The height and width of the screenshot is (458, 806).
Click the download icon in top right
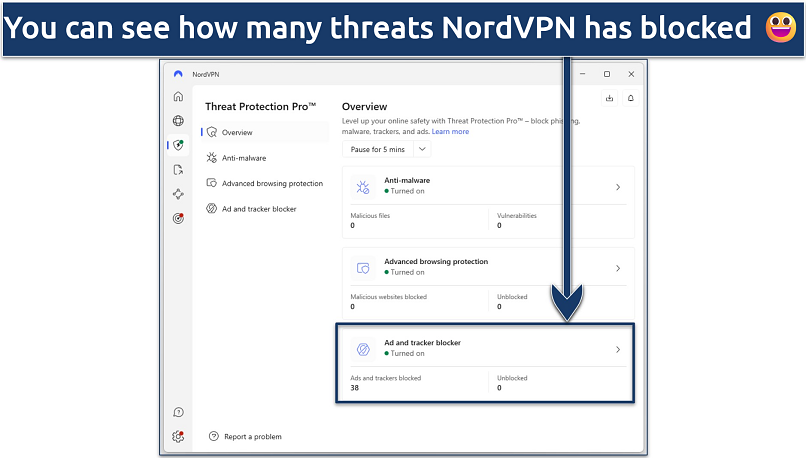click(609, 98)
